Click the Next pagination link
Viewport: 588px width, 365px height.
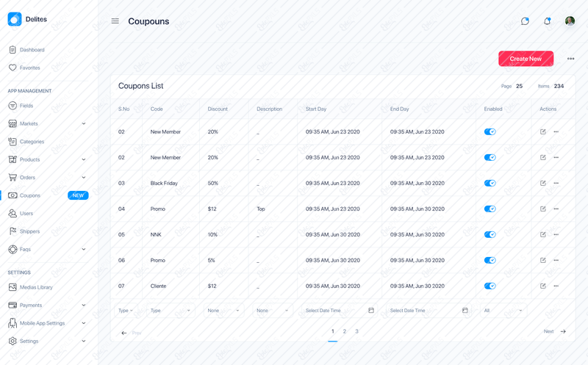pos(548,331)
